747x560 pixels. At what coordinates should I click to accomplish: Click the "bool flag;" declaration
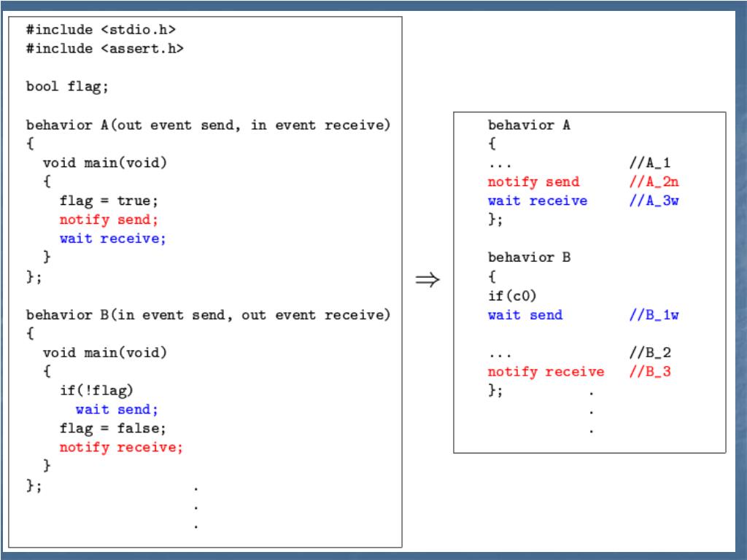pyautogui.click(x=67, y=87)
